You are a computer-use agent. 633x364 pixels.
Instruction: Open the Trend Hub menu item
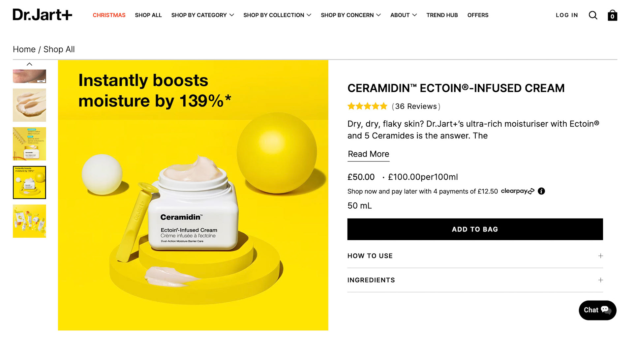pyautogui.click(x=442, y=15)
